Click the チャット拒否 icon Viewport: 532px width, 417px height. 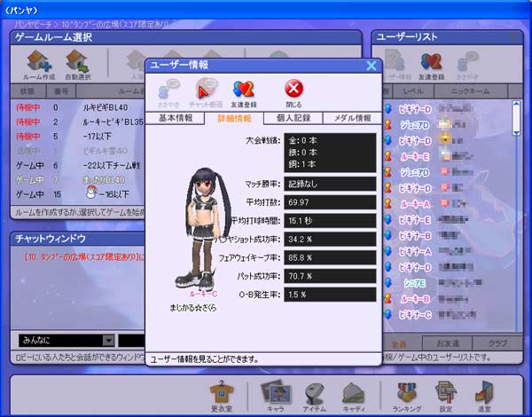tap(206, 90)
